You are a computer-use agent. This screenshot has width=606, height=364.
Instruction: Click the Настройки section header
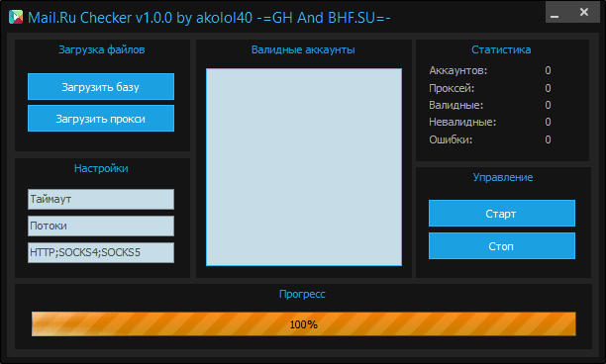point(101,169)
